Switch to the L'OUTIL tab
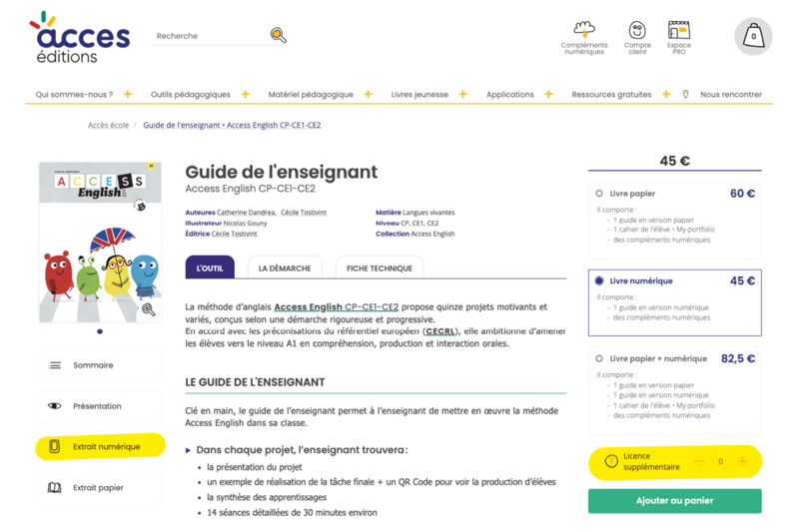This screenshot has height=532, width=799. 210,267
